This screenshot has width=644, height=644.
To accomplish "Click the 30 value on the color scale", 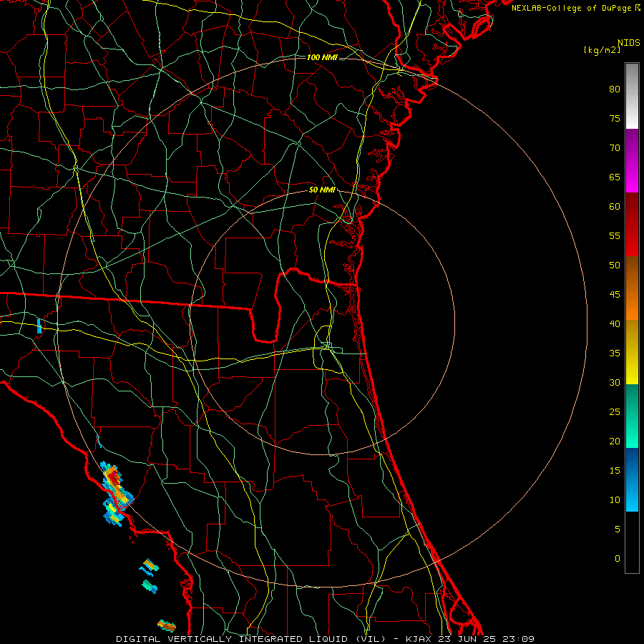I will [x=615, y=382].
